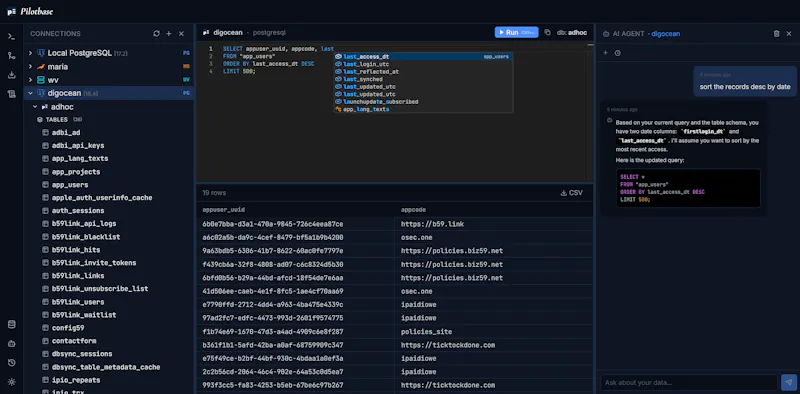Open the app_projects table
The width and height of the screenshot is (800, 394).
76,172
